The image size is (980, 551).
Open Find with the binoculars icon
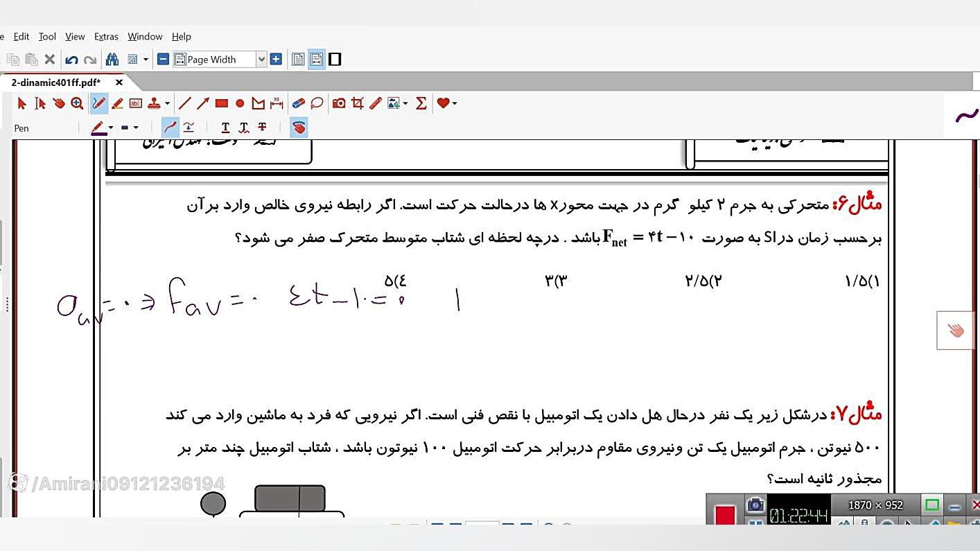pos(112,60)
